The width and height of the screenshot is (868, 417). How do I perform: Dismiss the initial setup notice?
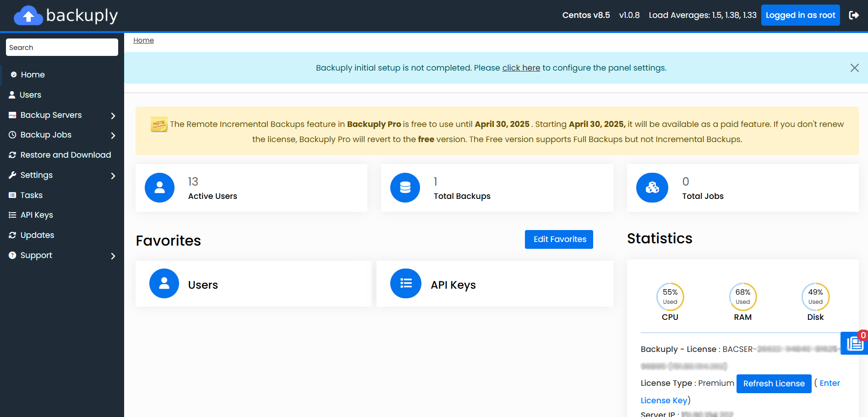(854, 68)
